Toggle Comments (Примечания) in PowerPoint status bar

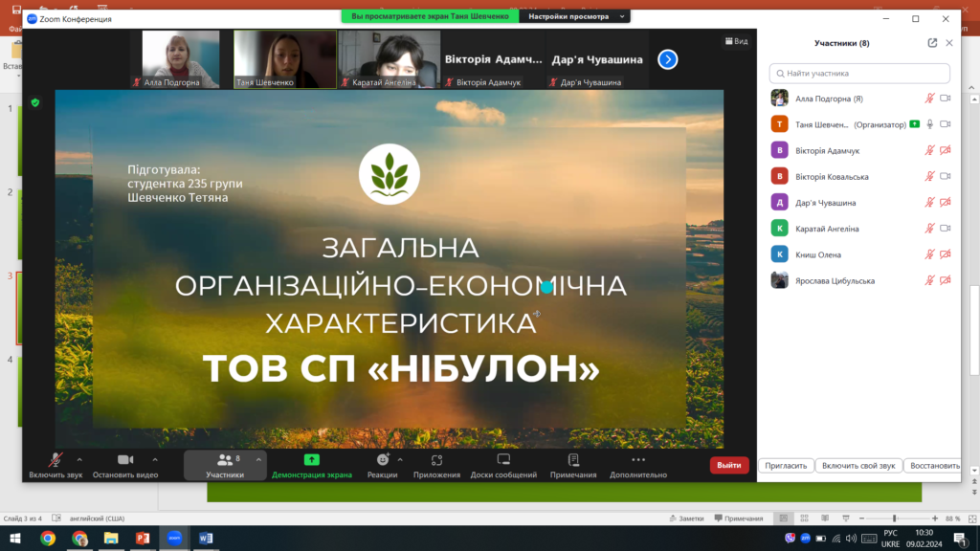[739, 518]
